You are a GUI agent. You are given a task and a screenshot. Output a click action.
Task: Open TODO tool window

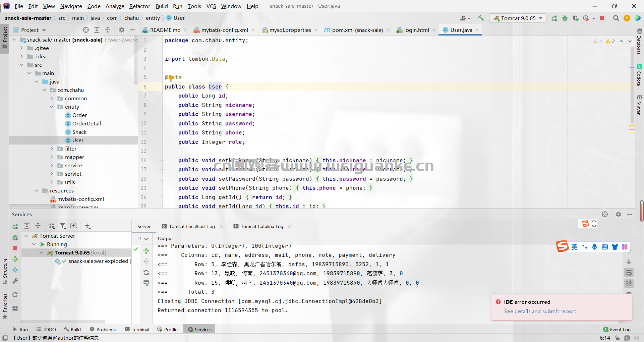coord(46,330)
